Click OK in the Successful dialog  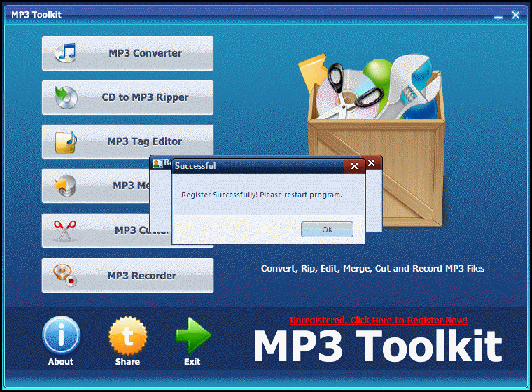tap(327, 230)
